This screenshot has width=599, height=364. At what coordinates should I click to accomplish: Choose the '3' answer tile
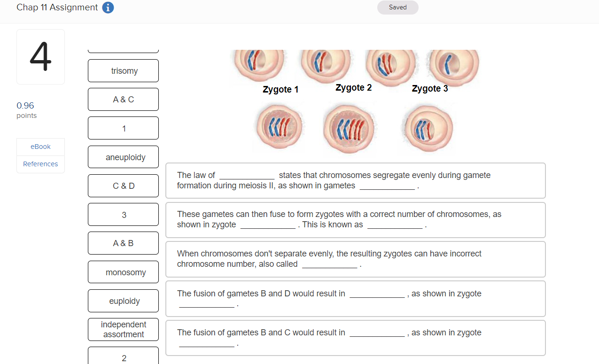pos(123,215)
